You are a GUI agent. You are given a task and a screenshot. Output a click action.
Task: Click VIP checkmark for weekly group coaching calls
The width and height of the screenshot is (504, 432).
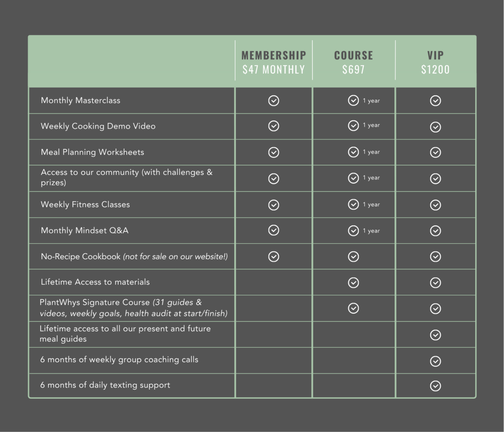435,361
